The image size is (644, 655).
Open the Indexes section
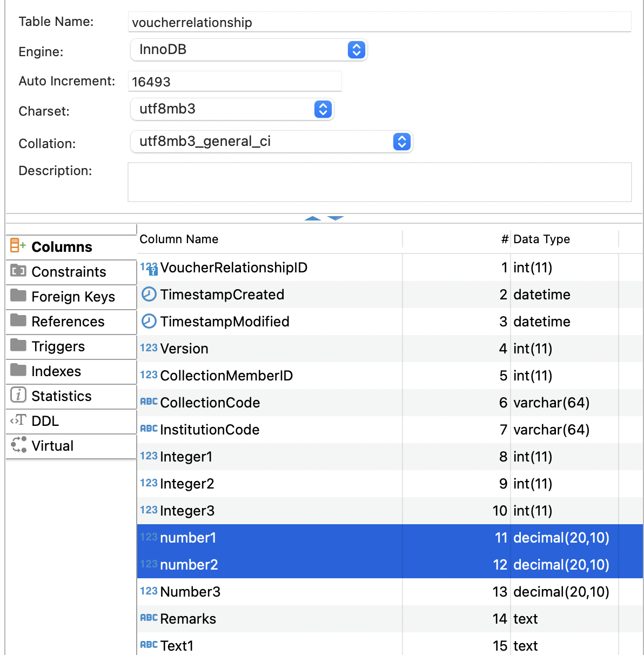(57, 371)
